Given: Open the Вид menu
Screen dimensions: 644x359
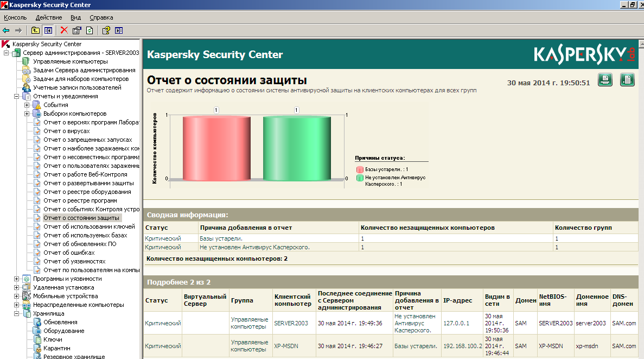Looking at the screenshot, I should tap(75, 18).
